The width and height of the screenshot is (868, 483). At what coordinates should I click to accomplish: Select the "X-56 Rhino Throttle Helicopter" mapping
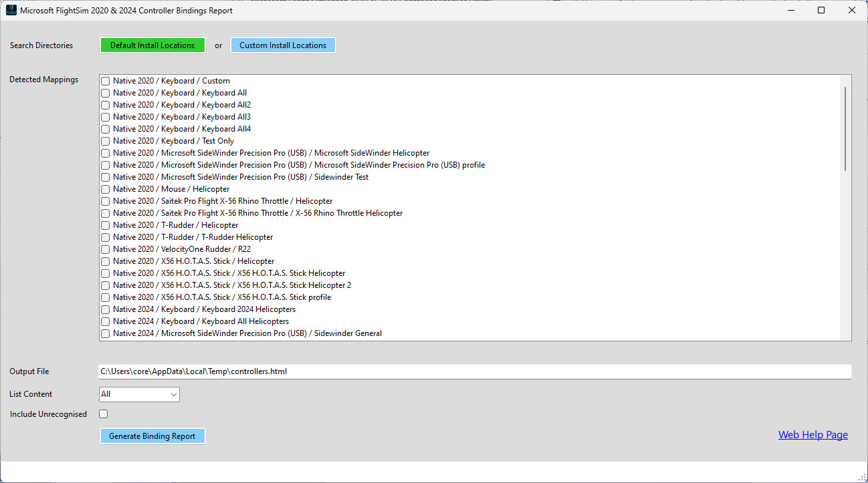tap(106, 213)
